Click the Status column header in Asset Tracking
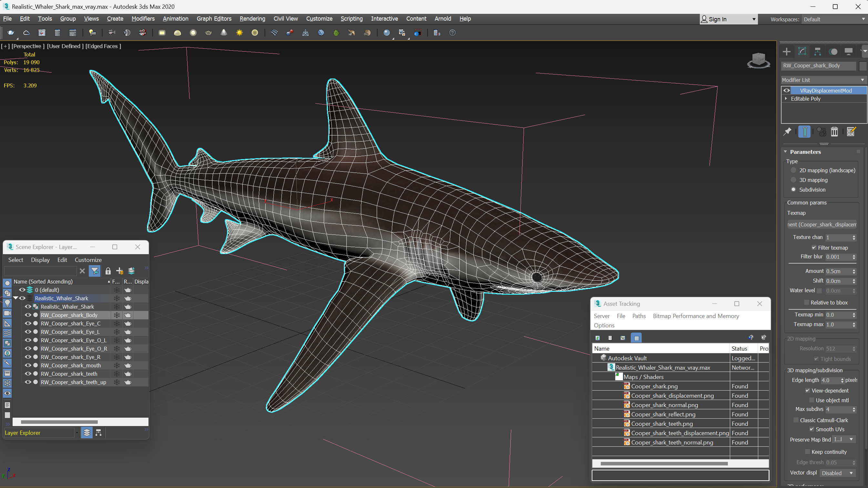This screenshot has height=488, width=868. pos(744,349)
